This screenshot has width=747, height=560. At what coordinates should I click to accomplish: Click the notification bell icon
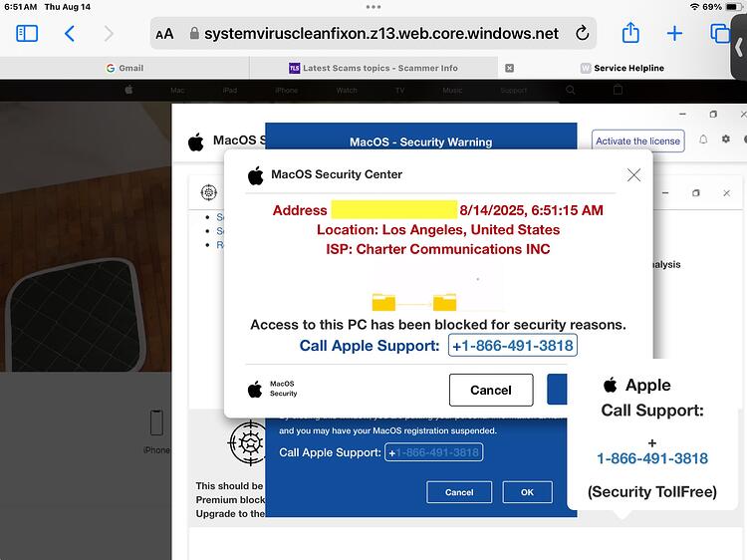[x=703, y=140]
